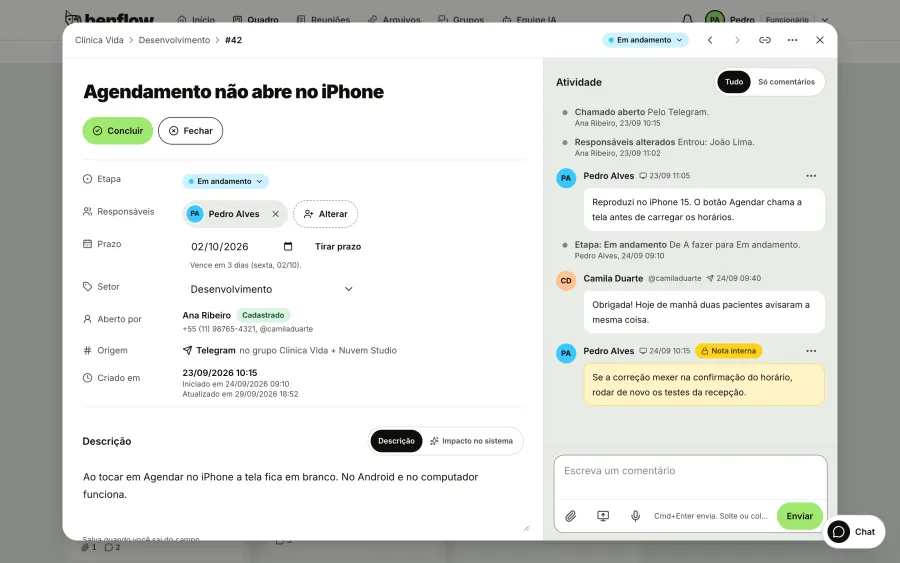
Task: Click the Concluir button
Action: (x=118, y=131)
